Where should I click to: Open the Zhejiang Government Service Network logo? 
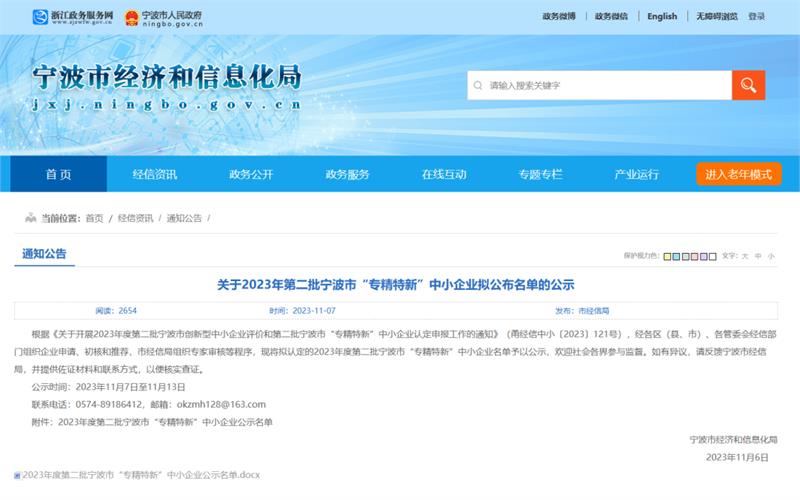pyautogui.click(x=72, y=17)
